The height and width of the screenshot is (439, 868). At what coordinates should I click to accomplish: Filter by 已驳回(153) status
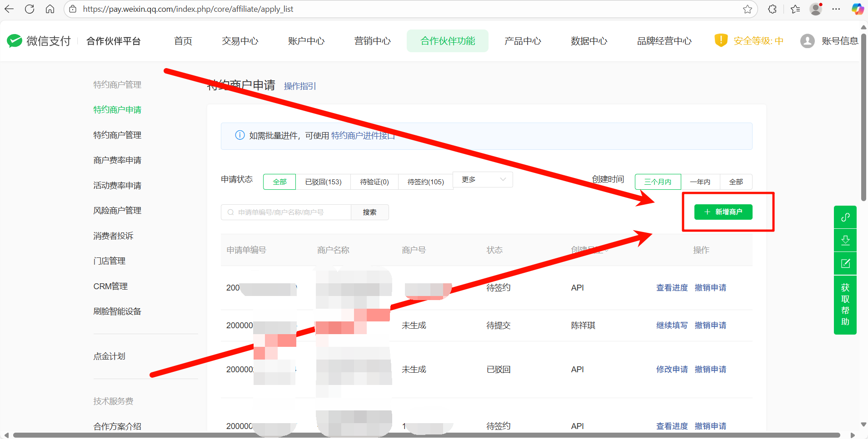[x=323, y=182]
